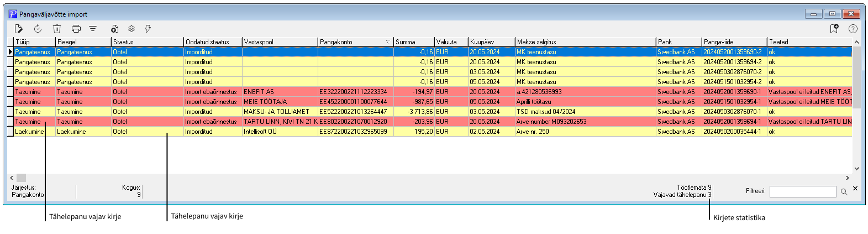Sort by the Valuuta column header

[x=451, y=41]
